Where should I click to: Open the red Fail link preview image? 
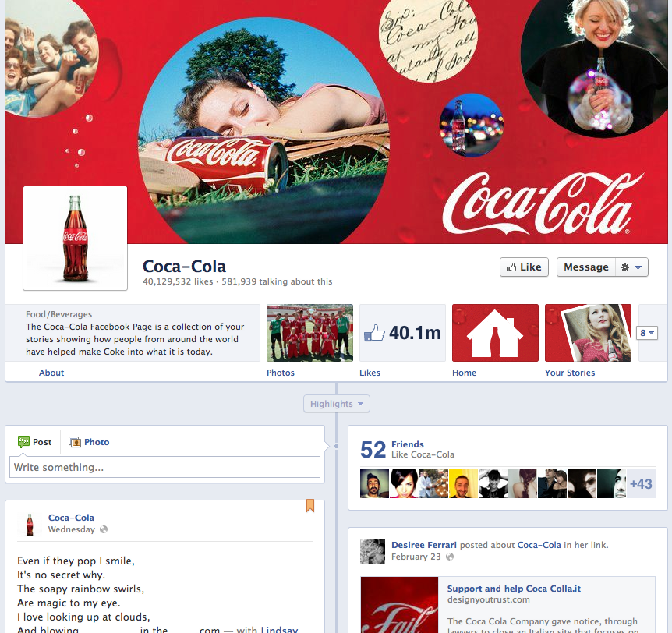coord(399,605)
